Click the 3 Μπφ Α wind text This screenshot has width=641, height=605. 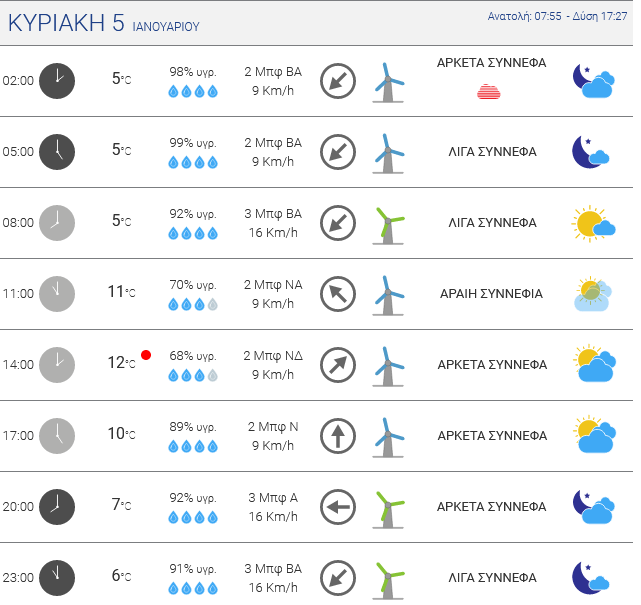[x=273, y=497]
